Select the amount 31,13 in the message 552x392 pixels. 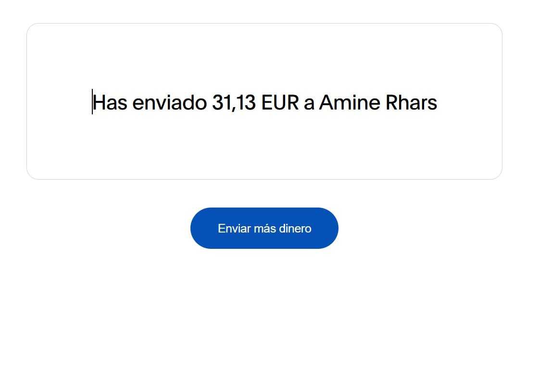234,103
